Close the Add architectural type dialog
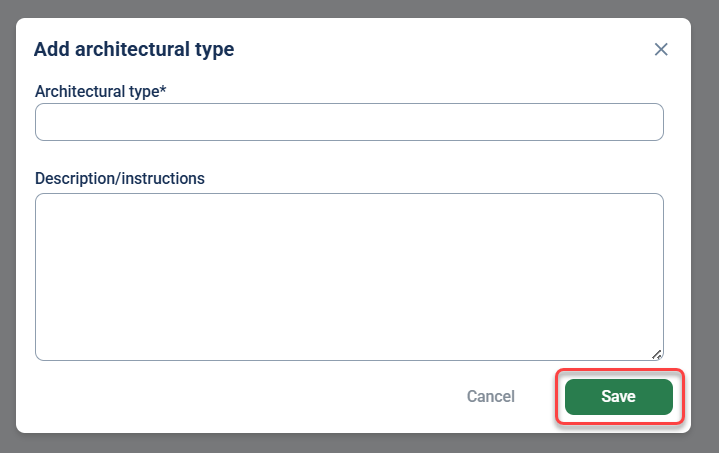Screen dimensions: 719x453 tap(660, 49)
